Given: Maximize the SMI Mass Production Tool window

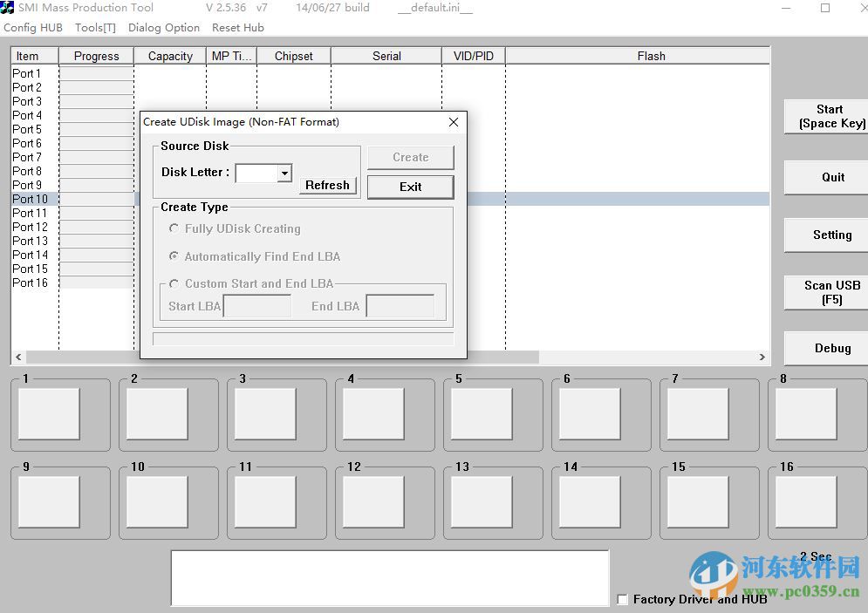Looking at the screenshot, I should coord(825,8).
